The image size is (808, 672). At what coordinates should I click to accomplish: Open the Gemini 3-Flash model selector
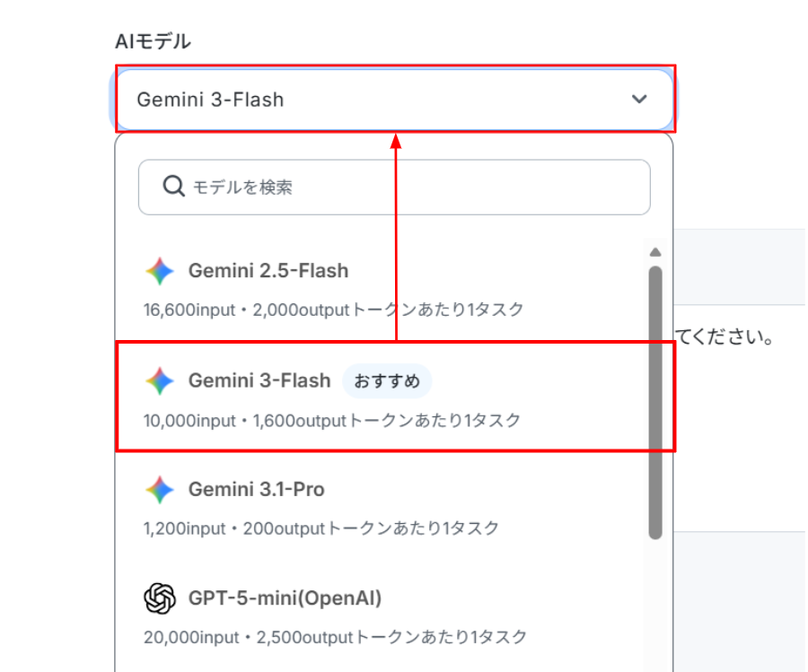(x=395, y=99)
